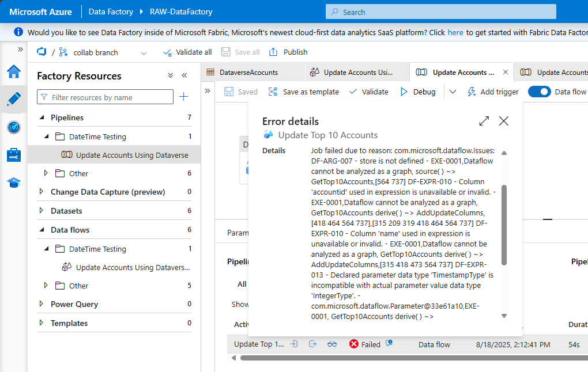Open the Monitor gauge hub

(14, 127)
